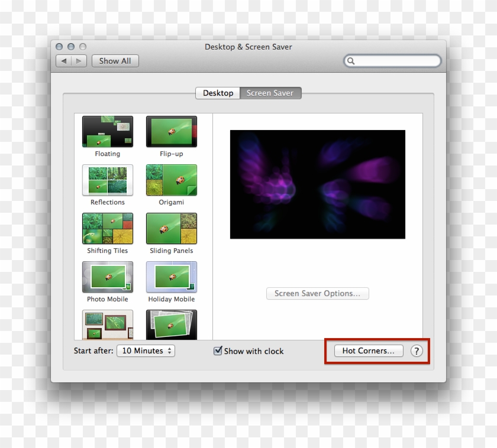The width and height of the screenshot is (497, 448).
Task: Open the search field
Action: 392,61
